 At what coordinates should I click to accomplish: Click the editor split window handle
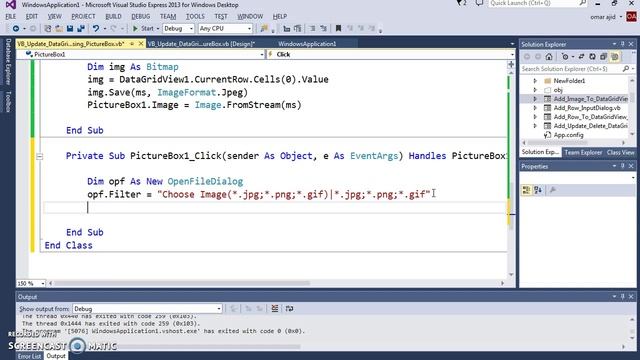click(x=511, y=64)
